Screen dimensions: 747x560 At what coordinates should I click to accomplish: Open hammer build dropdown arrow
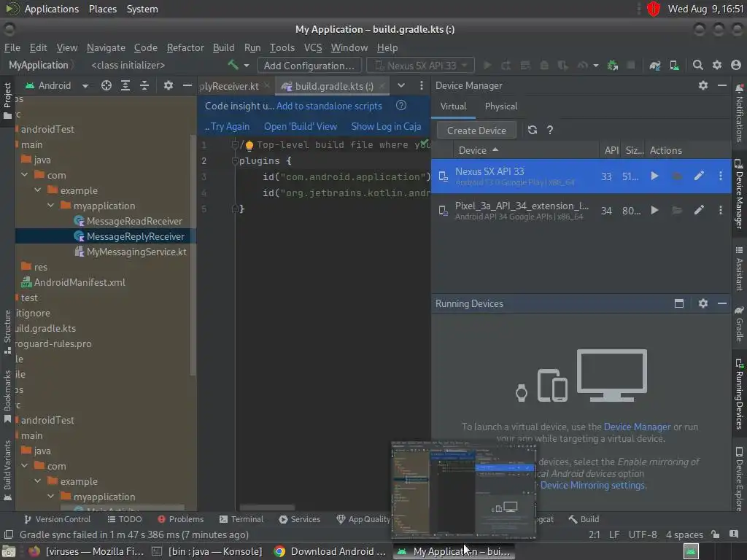(x=247, y=65)
